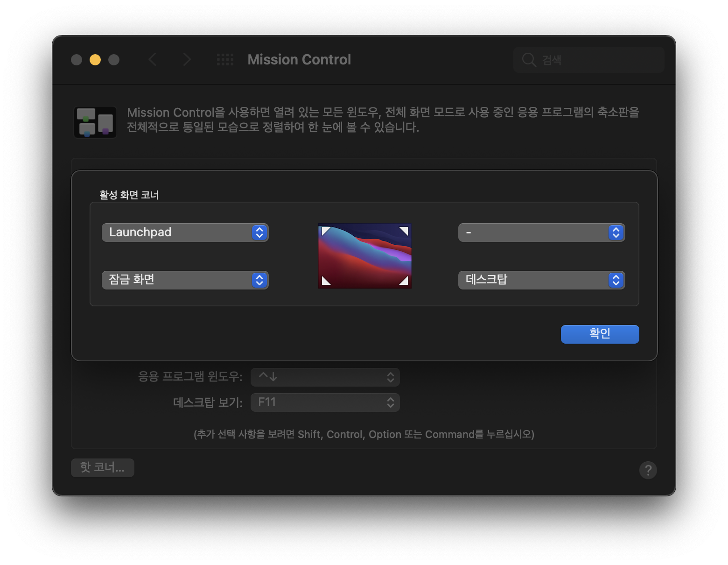Click the 응용 프로그램 윈도우: label
The image size is (728, 565).
coord(190,376)
